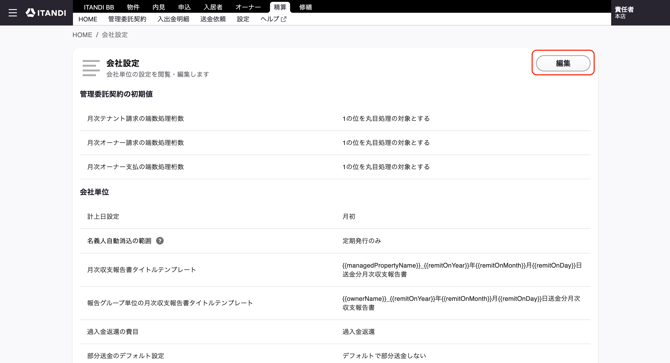Viewport: 670px width, 363px height.
Task: Open 設定 in the sub-navigation
Action: pyautogui.click(x=243, y=19)
